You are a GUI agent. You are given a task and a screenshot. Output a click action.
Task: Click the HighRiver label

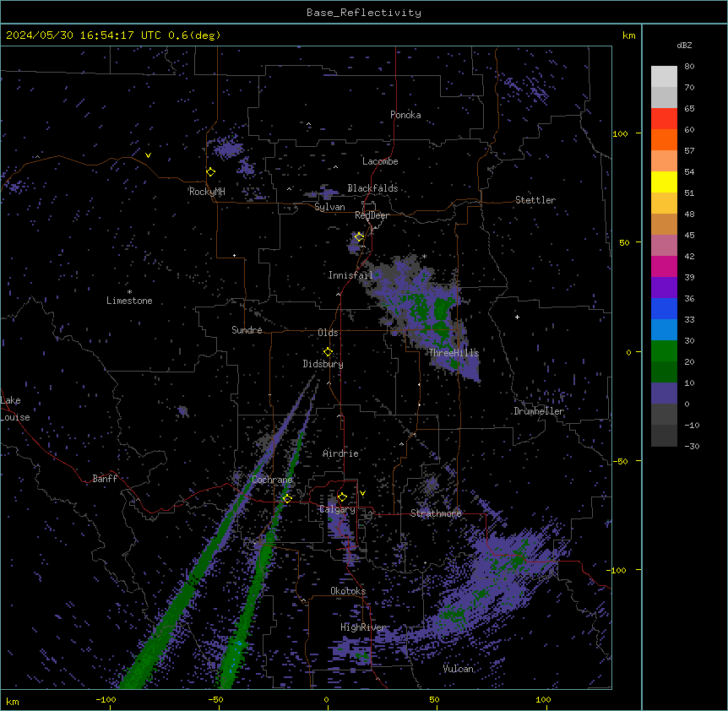pos(363,627)
